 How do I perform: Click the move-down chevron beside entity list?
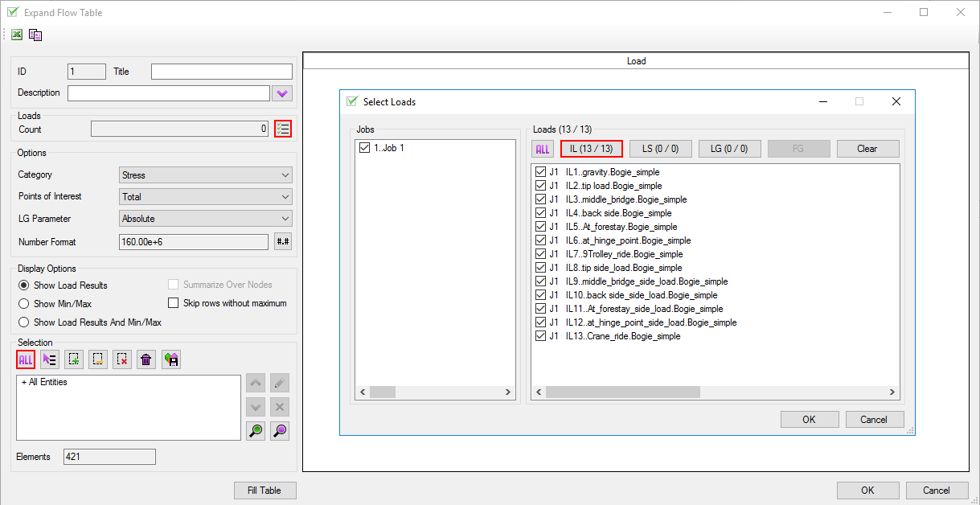coord(256,407)
